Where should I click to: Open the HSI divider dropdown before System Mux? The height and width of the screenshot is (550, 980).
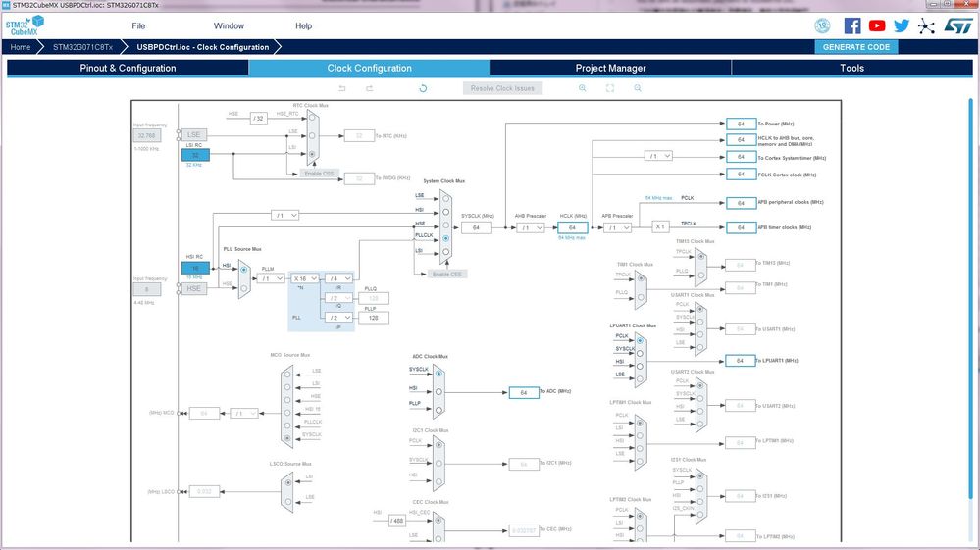[x=285, y=216]
